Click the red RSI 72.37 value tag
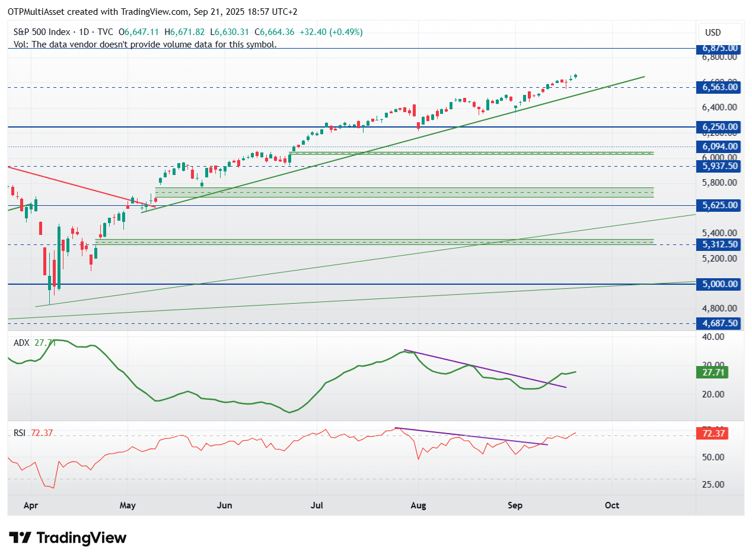 coord(712,434)
